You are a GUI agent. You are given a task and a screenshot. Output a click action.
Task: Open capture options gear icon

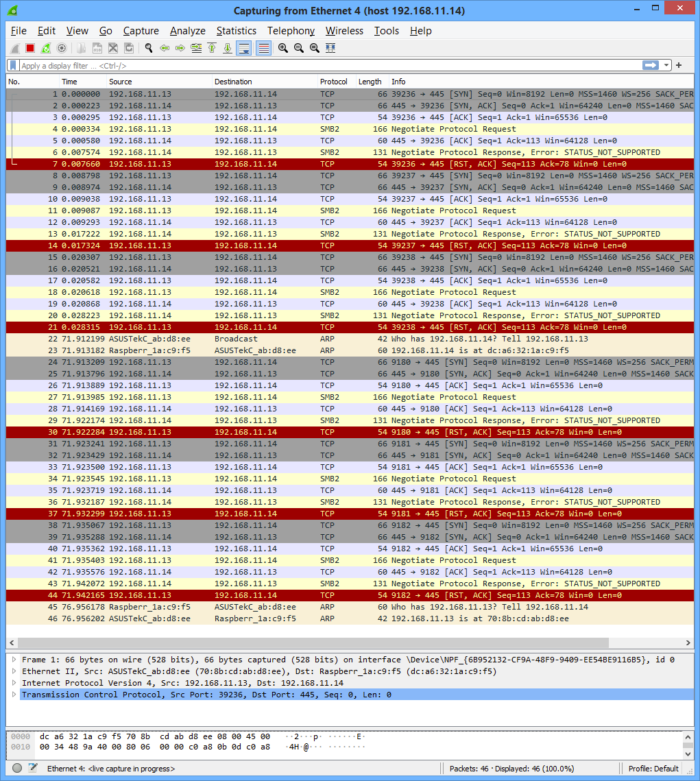62,48
